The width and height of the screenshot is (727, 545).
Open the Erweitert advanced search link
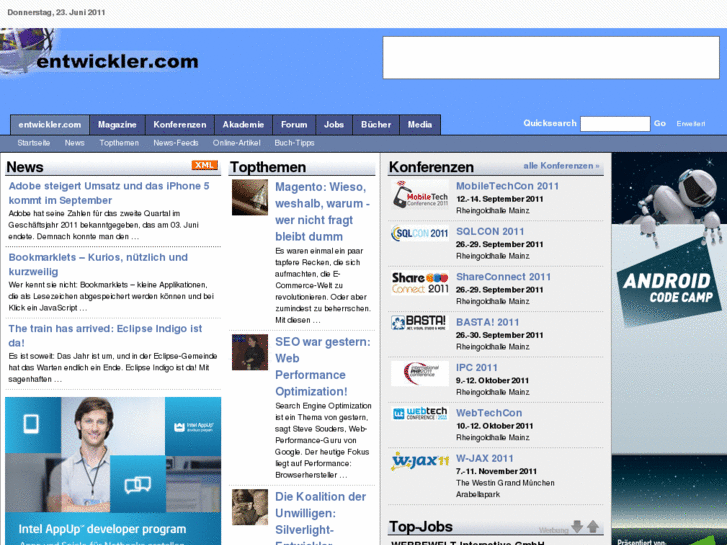[691, 124]
